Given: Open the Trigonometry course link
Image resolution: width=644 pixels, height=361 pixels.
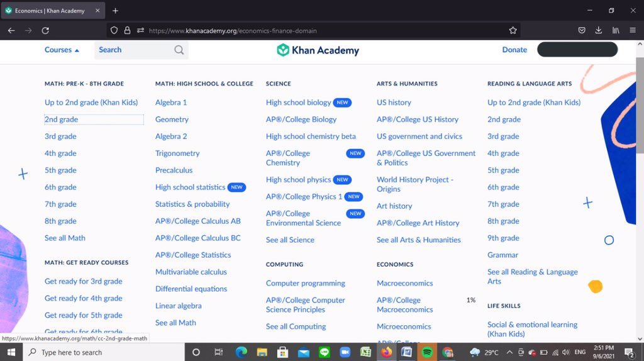Looking at the screenshot, I should point(177,153).
